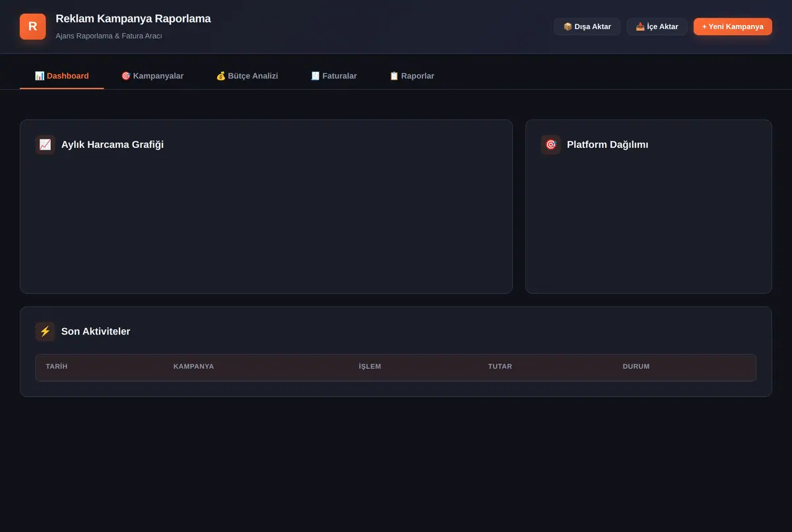Open the Kampanyalar tab
792x532 pixels.
(x=152, y=76)
